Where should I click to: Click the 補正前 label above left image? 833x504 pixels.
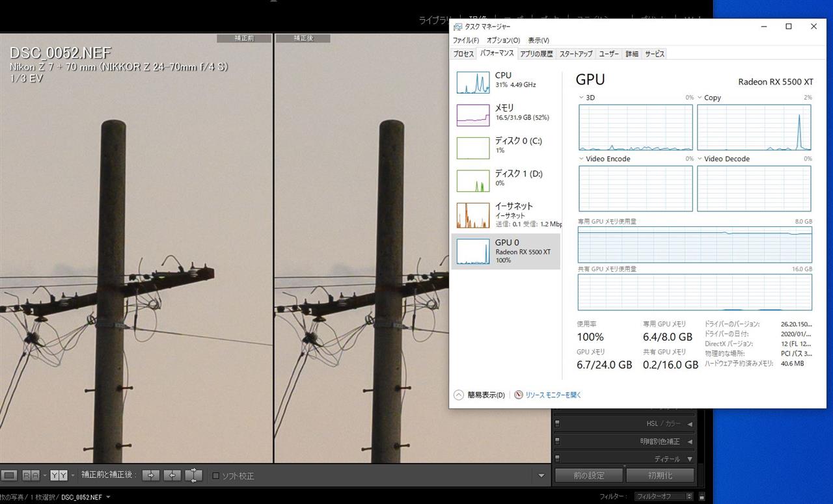point(244,38)
